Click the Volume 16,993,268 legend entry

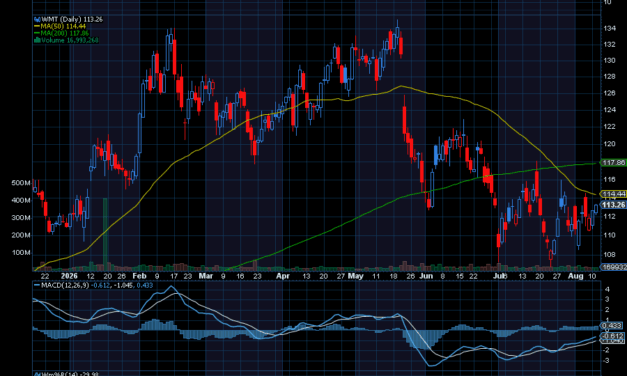point(66,40)
